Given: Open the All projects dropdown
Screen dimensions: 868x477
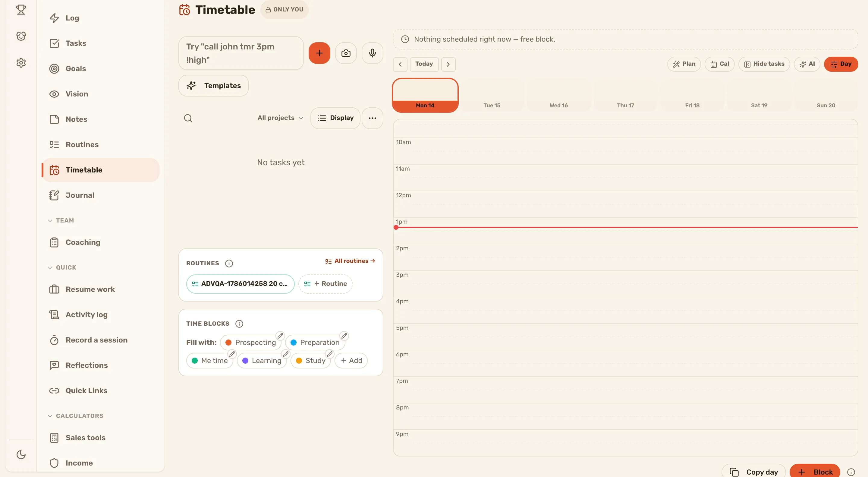Looking at the screenshot, I should pos(280,118).
